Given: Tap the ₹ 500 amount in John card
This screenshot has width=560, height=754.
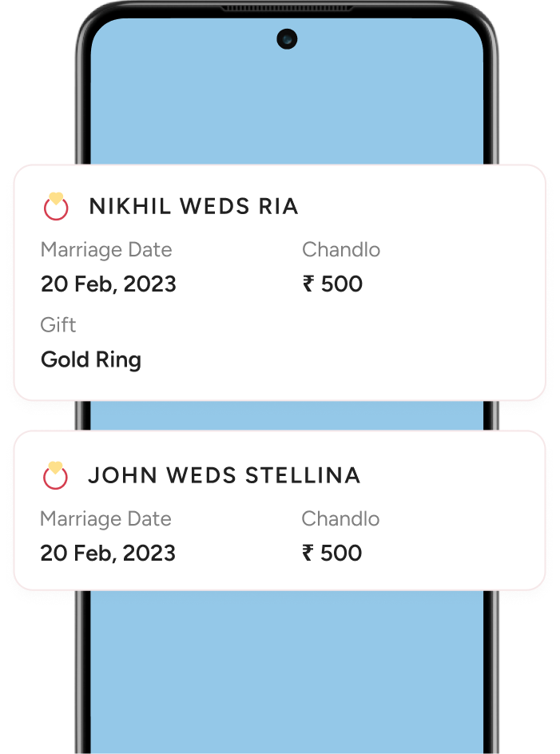Looking at the screenshot, I should pyautogui.click(x=332, y=553).
